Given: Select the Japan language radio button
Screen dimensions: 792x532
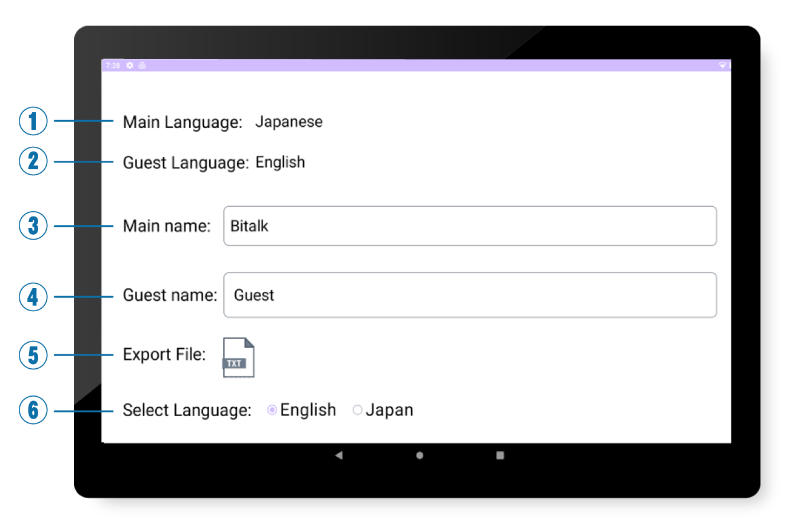Looking at the screenshot, I should coord(357,410).
